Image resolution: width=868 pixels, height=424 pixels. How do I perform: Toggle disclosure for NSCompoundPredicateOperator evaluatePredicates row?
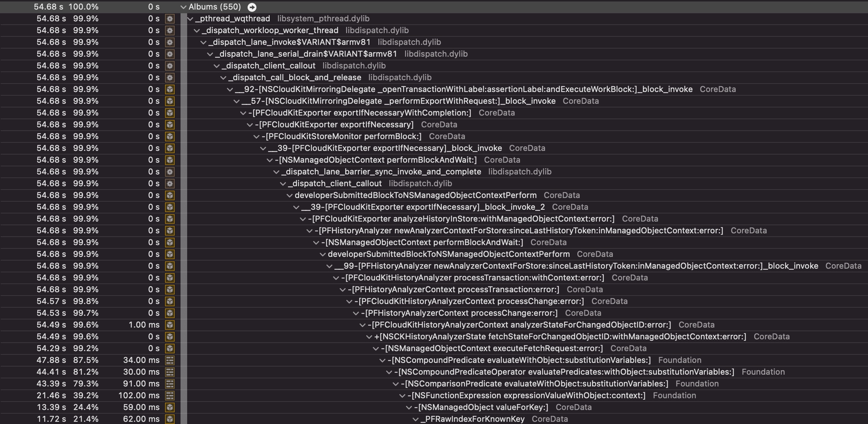pos(389,372)
